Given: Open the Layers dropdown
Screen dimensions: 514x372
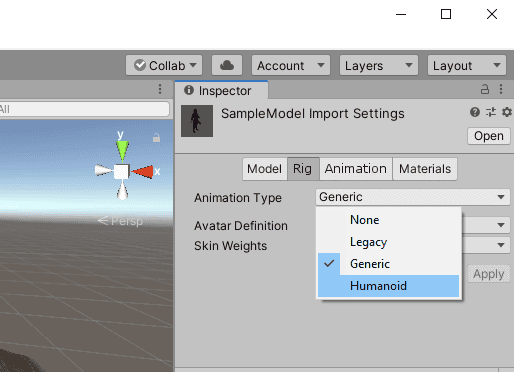Looking at the screenshot, I should (379, 65).
